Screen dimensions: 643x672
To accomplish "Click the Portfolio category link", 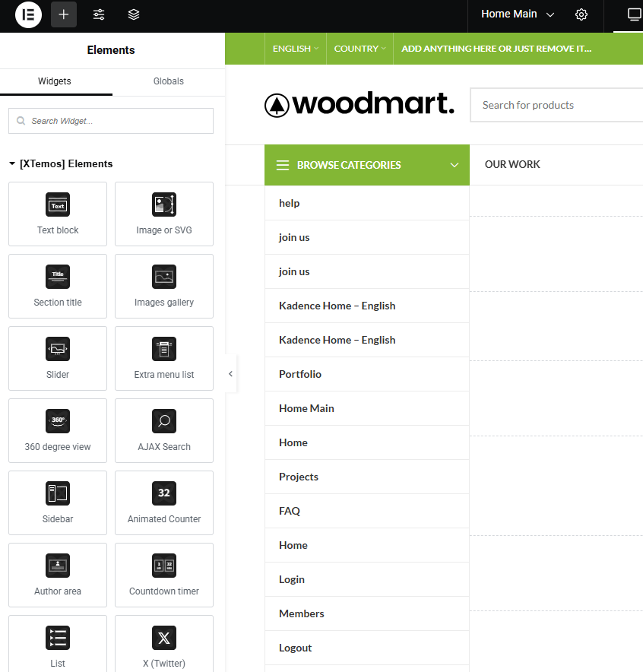I will click(x=300, y=374).
